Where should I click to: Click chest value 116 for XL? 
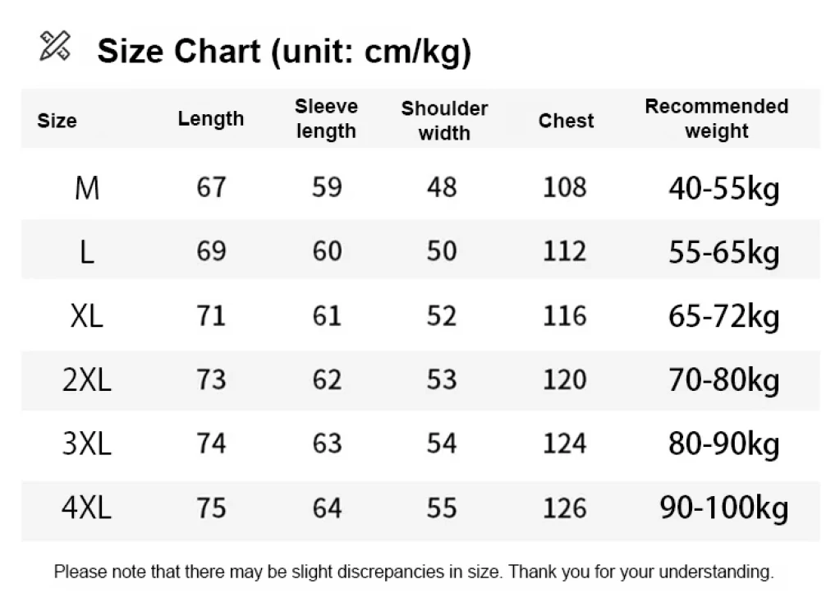click(x=565, y=315)
